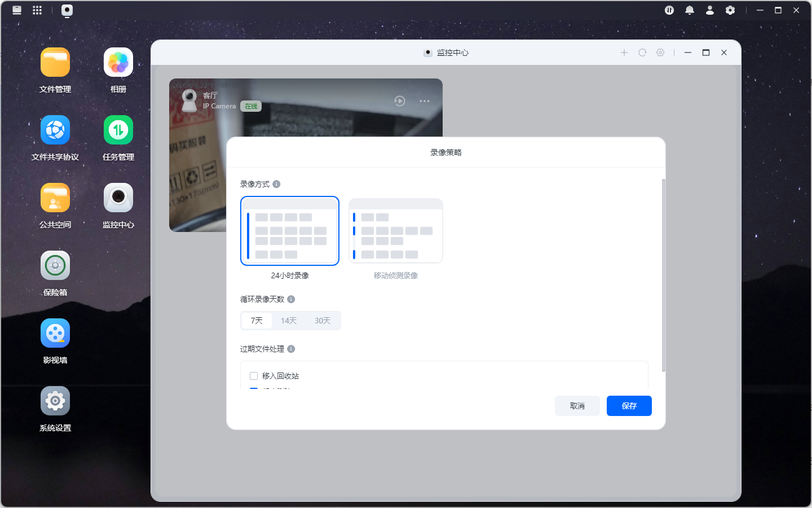Viewport: 812px width, 508px height.
Task: Click the info icon beside 录像方式
Action: pyautogui.click(x=276, y=184)
